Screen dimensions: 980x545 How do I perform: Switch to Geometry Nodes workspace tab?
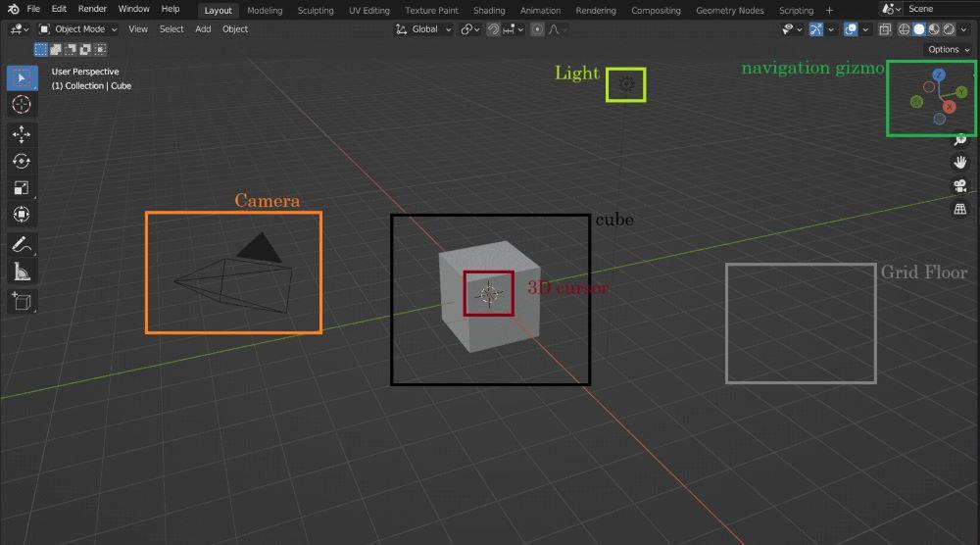[729, 10]
